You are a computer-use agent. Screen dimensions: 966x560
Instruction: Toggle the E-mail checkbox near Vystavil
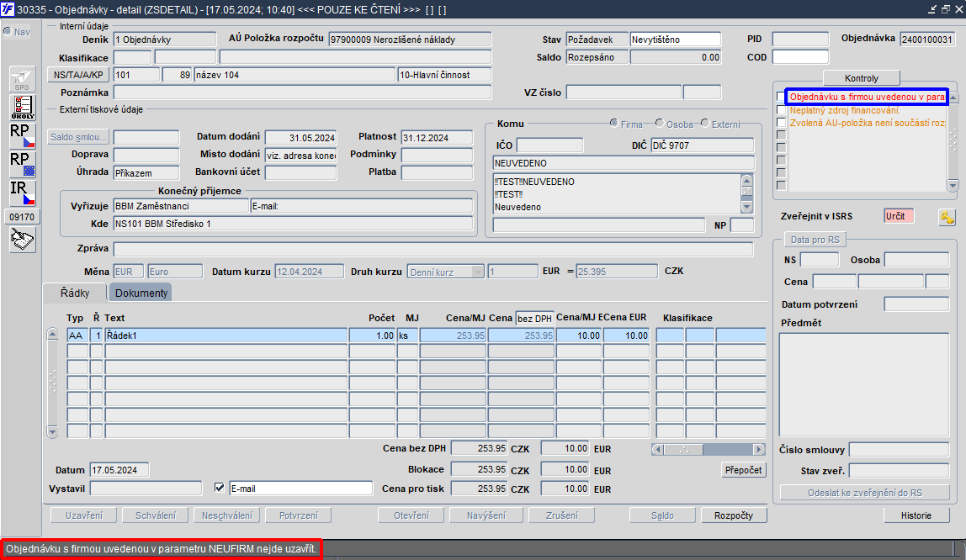pos(220,488)
